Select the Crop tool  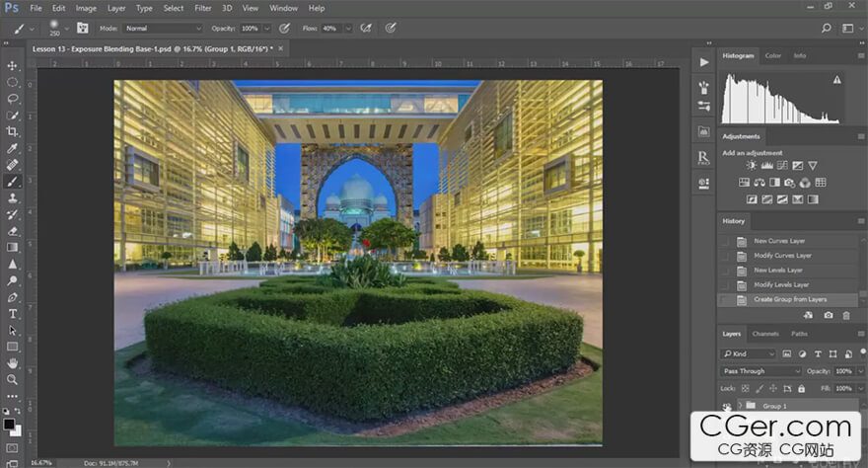point(12,132)
